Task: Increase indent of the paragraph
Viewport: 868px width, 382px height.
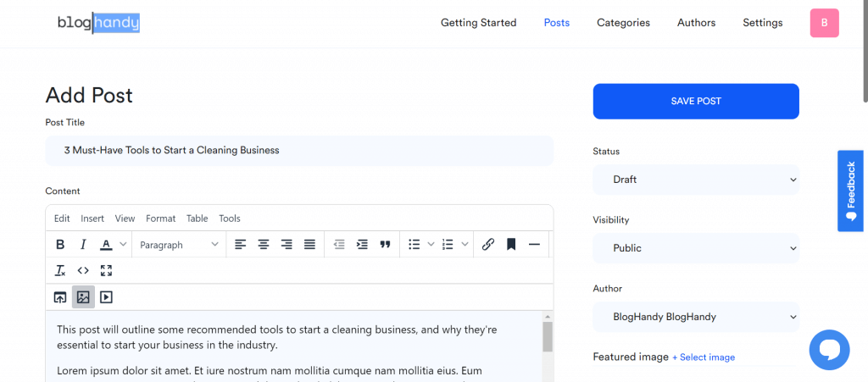Action: coord(362,244)
